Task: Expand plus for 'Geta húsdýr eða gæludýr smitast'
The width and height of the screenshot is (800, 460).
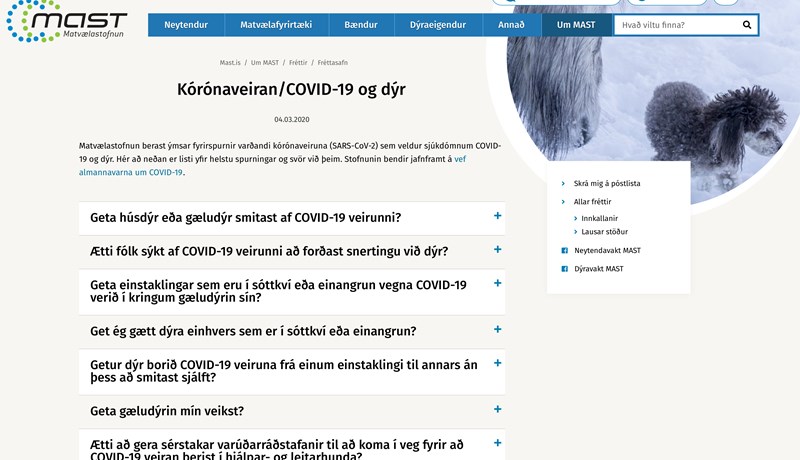Action: click(497, 216)
